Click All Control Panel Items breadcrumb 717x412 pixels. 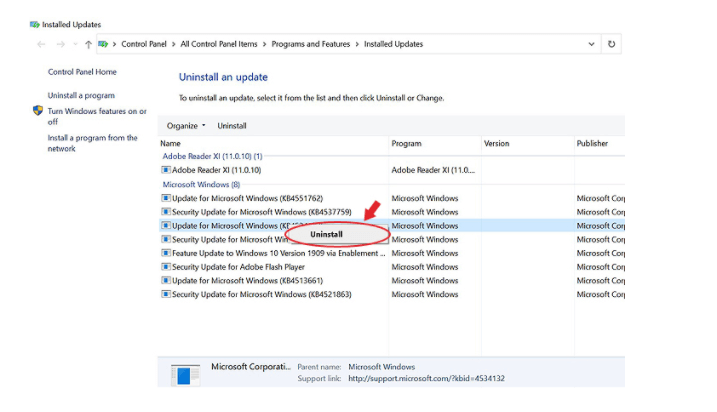pyautogui.click(x=219, y=44)
